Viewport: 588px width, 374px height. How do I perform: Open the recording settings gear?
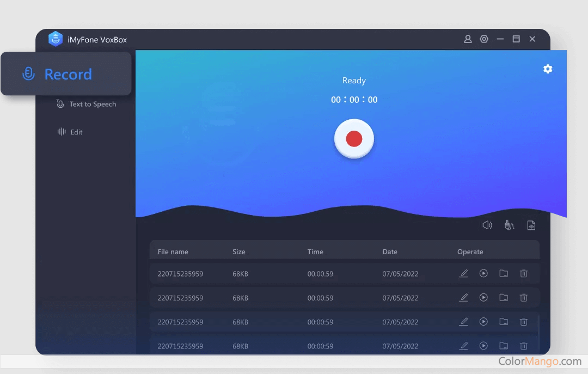[x=548, y=69]
